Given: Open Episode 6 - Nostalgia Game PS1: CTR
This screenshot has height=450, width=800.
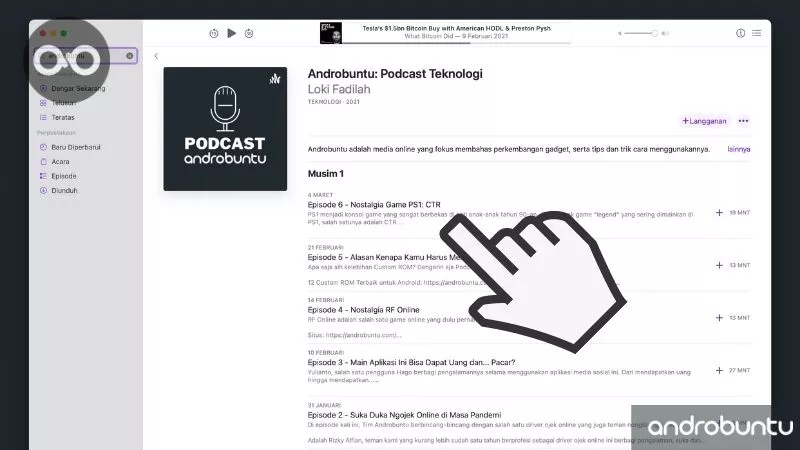Looking at the screenshot, I should click(x=374, y=205).
